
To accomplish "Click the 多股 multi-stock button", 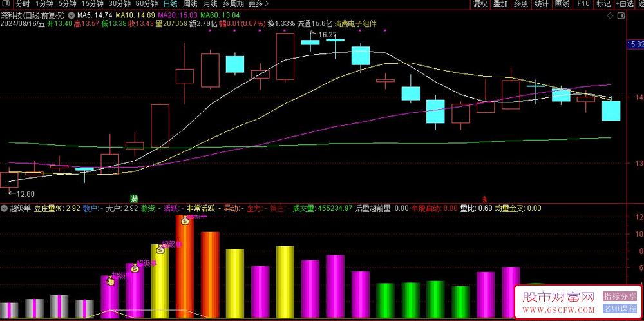I will click(521, 4).
